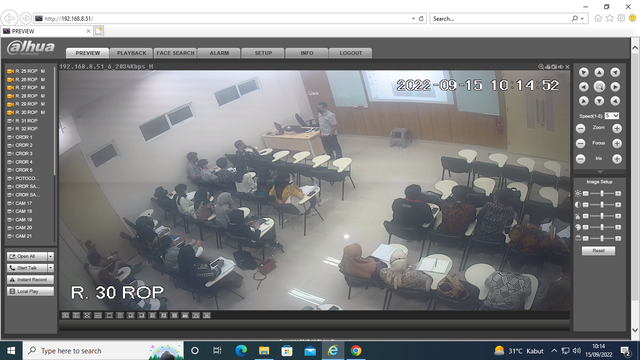
Task: Open the Speed(1-8) dropdown
Action: coord(612,116)
